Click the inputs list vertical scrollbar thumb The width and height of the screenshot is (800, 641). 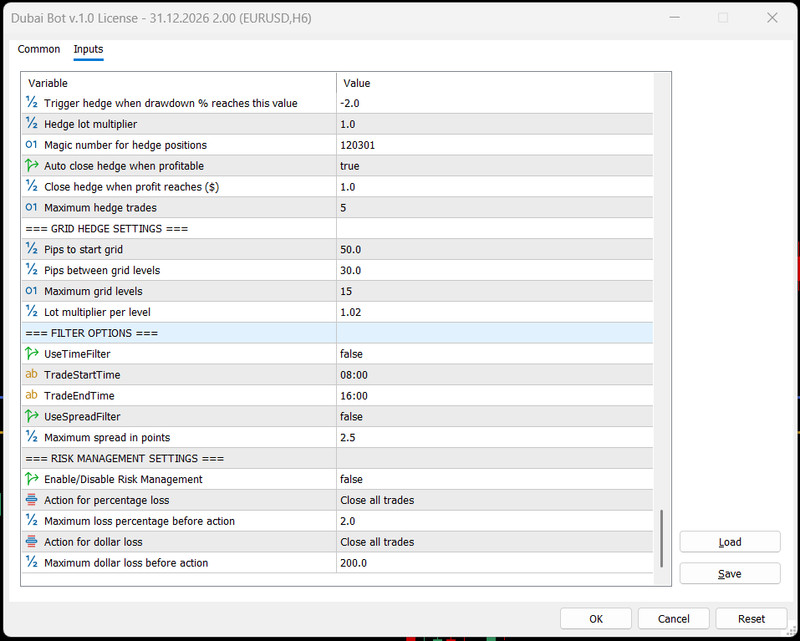click(x=661, y=538)
